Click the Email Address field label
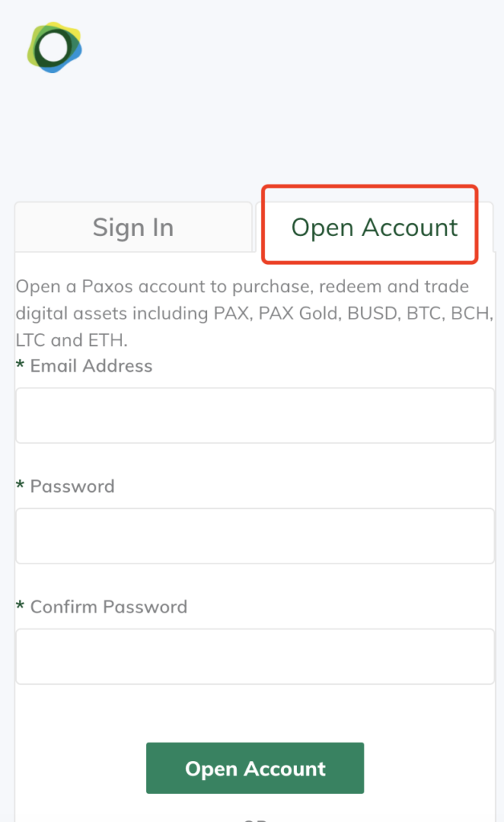 click(91, 366)
